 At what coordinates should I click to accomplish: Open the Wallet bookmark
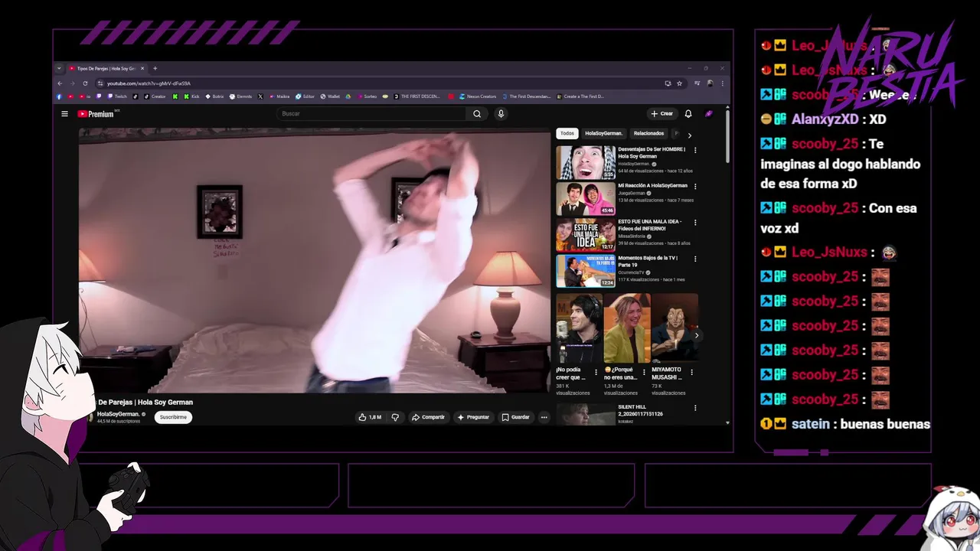(x=330, y=96)
